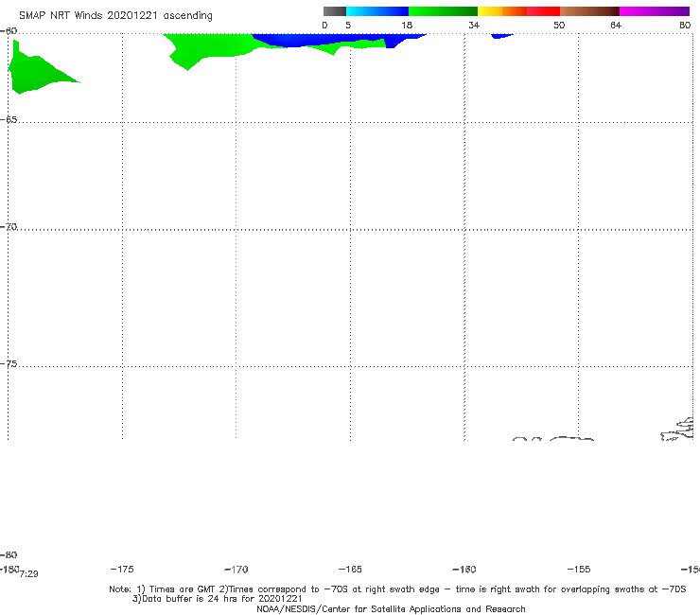Click the longitude label "-155"
Screen dimensions: 700x615
(x=579, y=570)
